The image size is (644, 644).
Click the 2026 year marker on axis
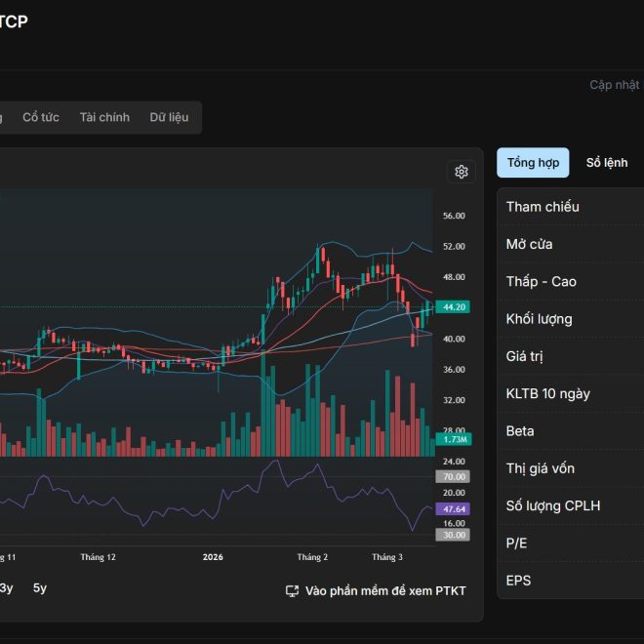tap(213, 557)
